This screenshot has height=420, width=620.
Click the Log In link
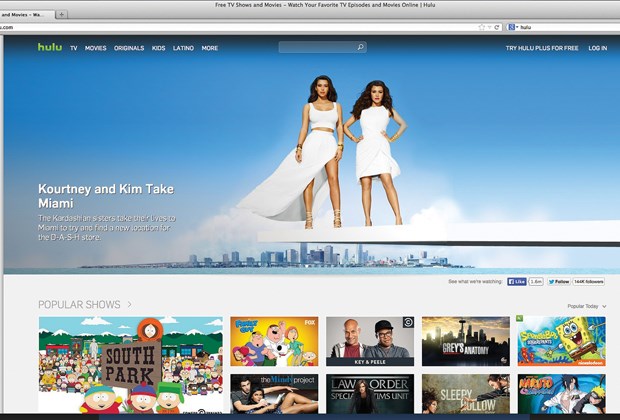(597, 48)
